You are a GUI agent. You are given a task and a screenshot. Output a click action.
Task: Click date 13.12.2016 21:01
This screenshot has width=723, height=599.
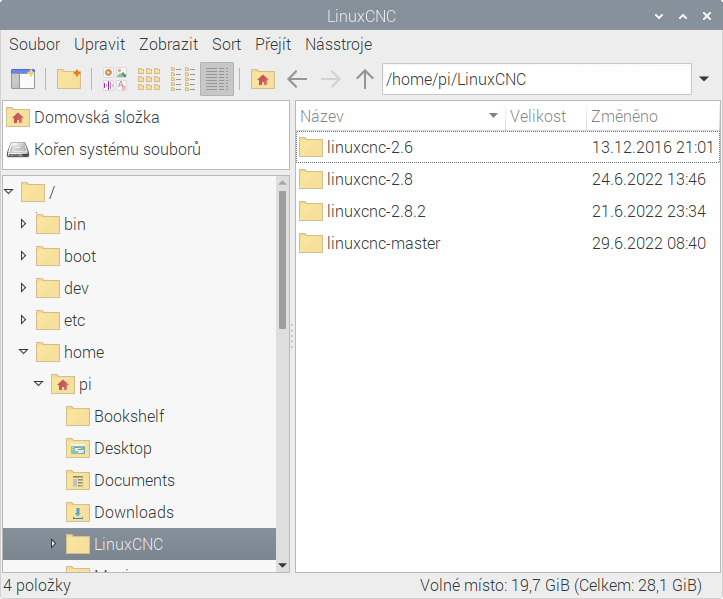(x=652, y=148)
